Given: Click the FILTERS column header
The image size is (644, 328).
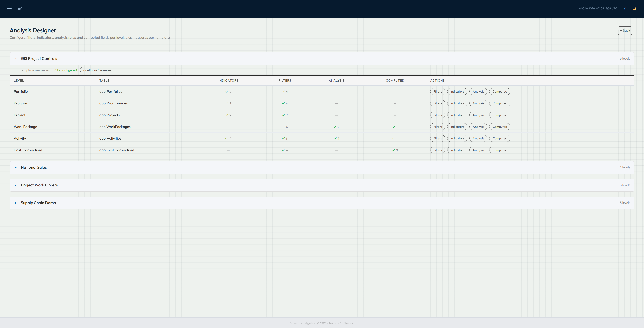Looking at the screenshot, I should pos(285,81).
